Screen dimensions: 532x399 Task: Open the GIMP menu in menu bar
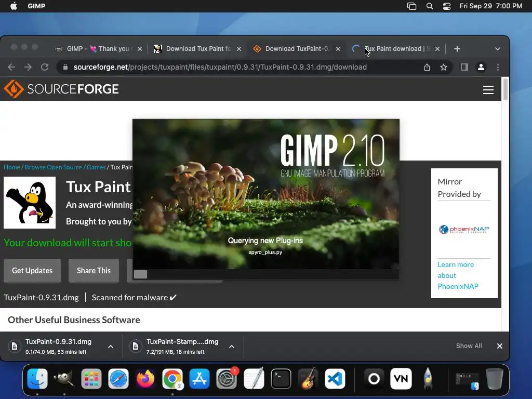pos(36,6)
